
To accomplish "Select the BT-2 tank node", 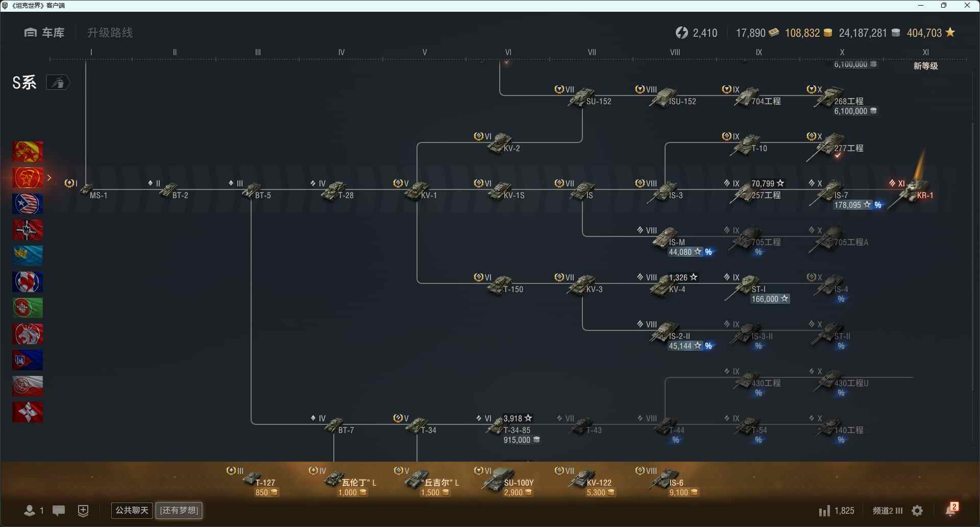I will (x=168, y=189).
